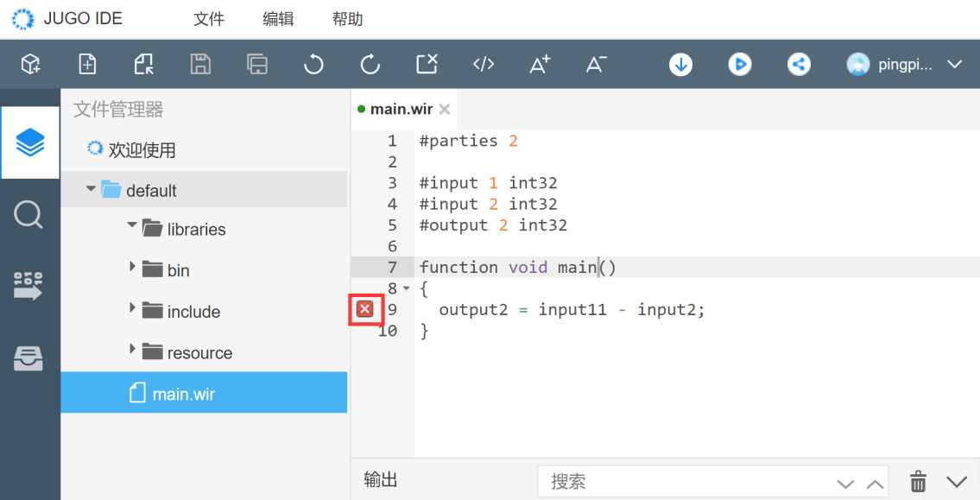Open the search sidebar panel
980x500 pixels.
tap(29, 213)
